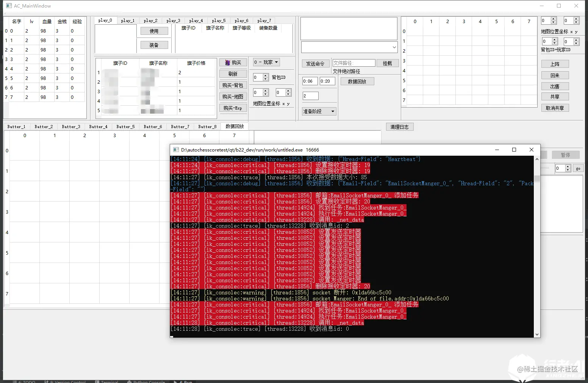
Task: Expand the 准备阶段 stage dropdown
Action: 319,111
